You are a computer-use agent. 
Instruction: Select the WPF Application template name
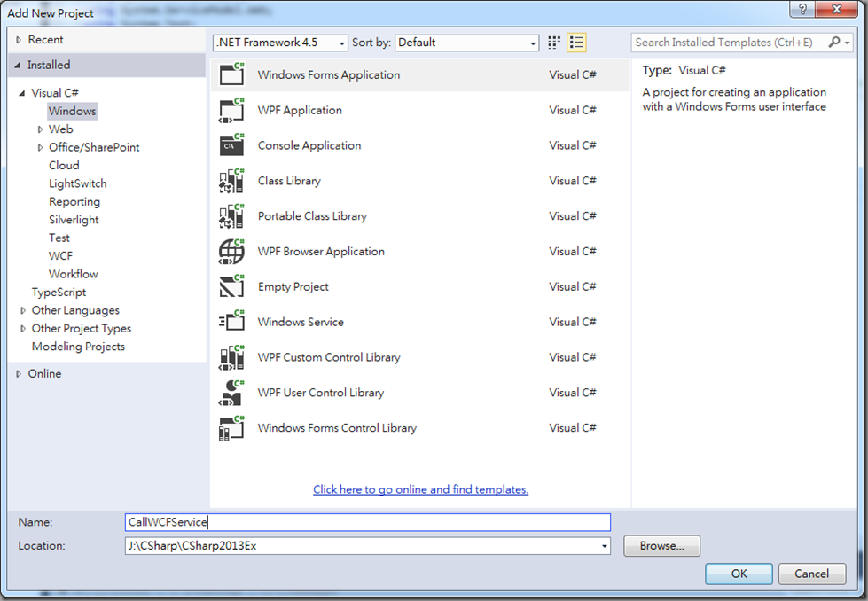300,110
